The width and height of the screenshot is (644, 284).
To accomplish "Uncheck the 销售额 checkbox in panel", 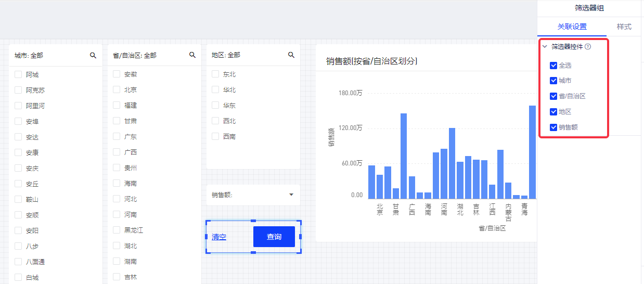I will pos(553,127).
